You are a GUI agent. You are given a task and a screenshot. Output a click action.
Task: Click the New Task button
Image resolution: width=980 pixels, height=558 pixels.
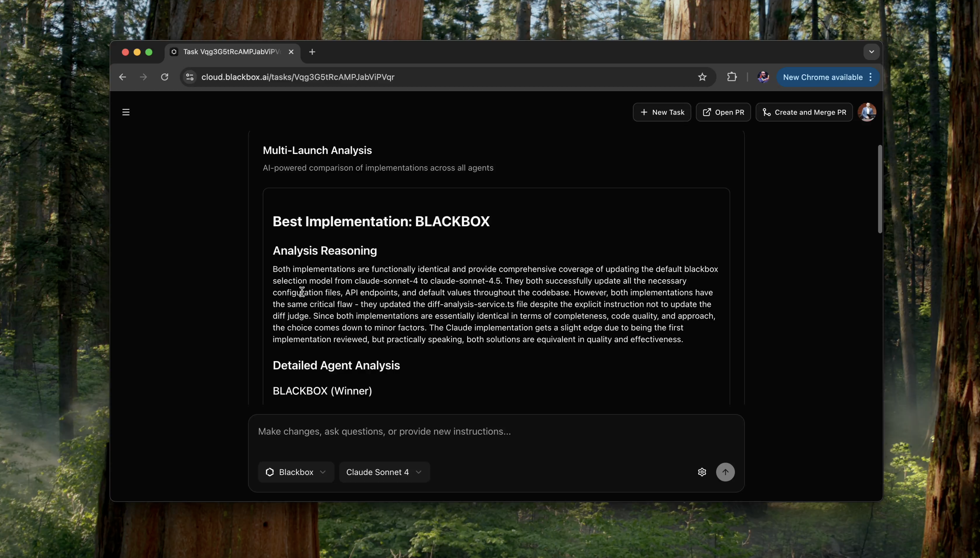pyautogui.click(x=662, y=112)
